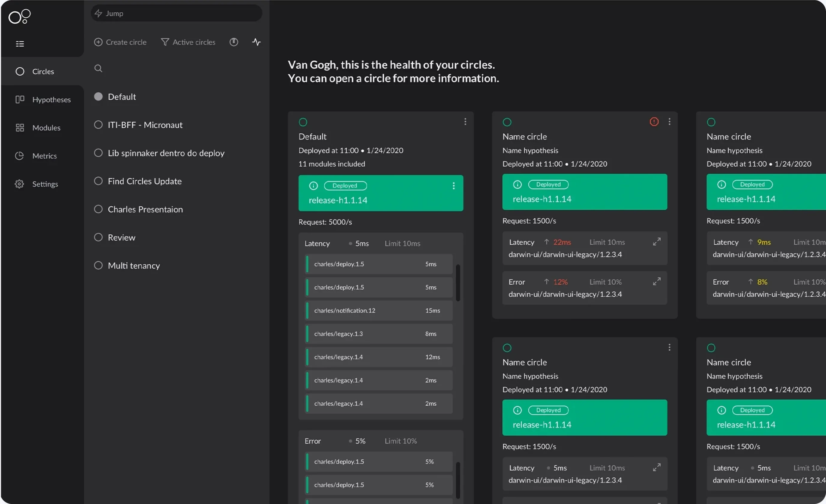Select the Charles Presentaion circle
Screen dimensions: 826x504
98,209
